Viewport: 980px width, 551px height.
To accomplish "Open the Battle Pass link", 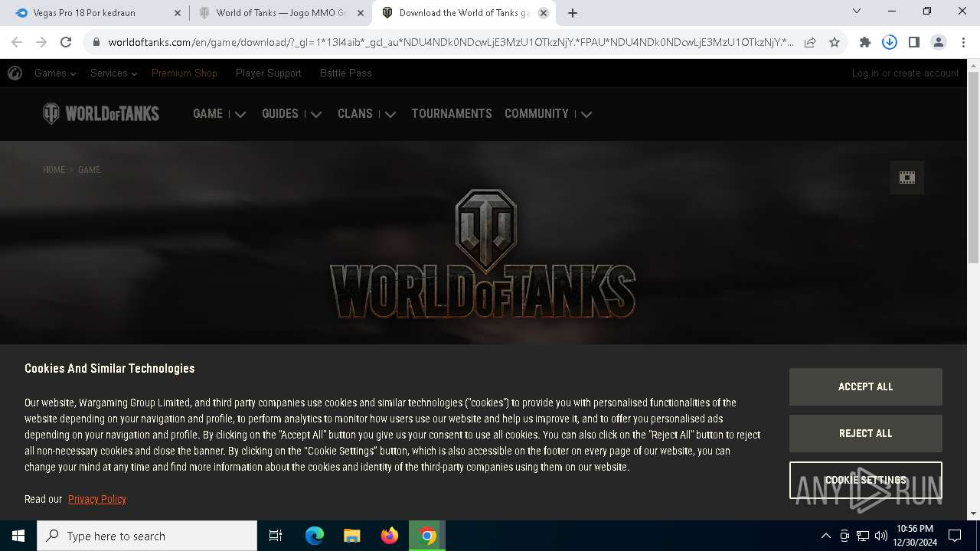I will (x=346, y=73).
